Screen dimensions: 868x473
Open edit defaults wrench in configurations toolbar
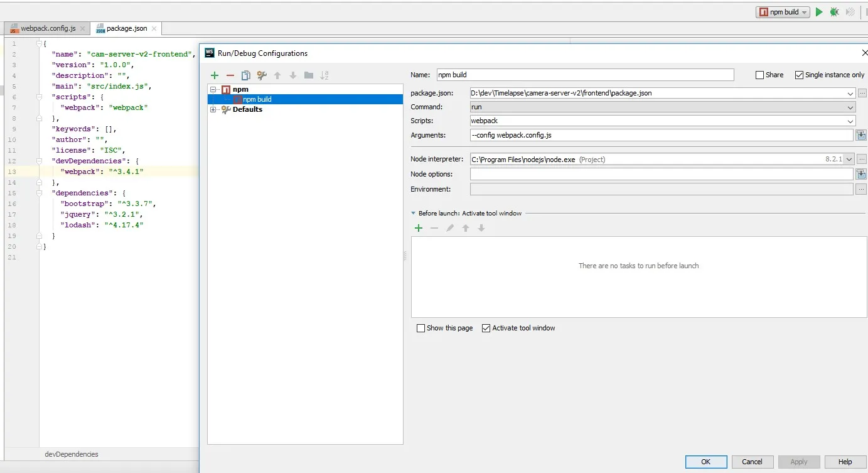click(262, 75)
